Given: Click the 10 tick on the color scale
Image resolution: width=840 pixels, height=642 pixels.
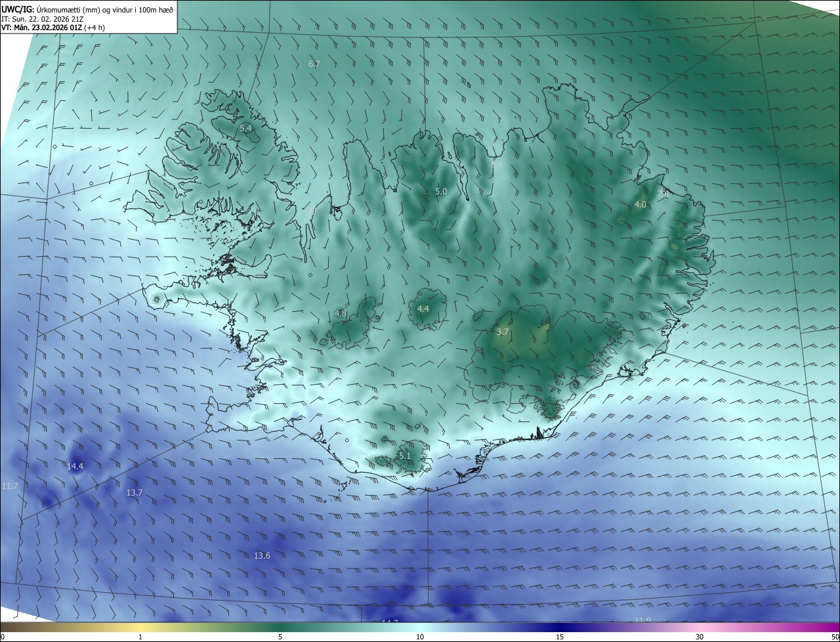Looking at the screenshot, I should point(420,637).
